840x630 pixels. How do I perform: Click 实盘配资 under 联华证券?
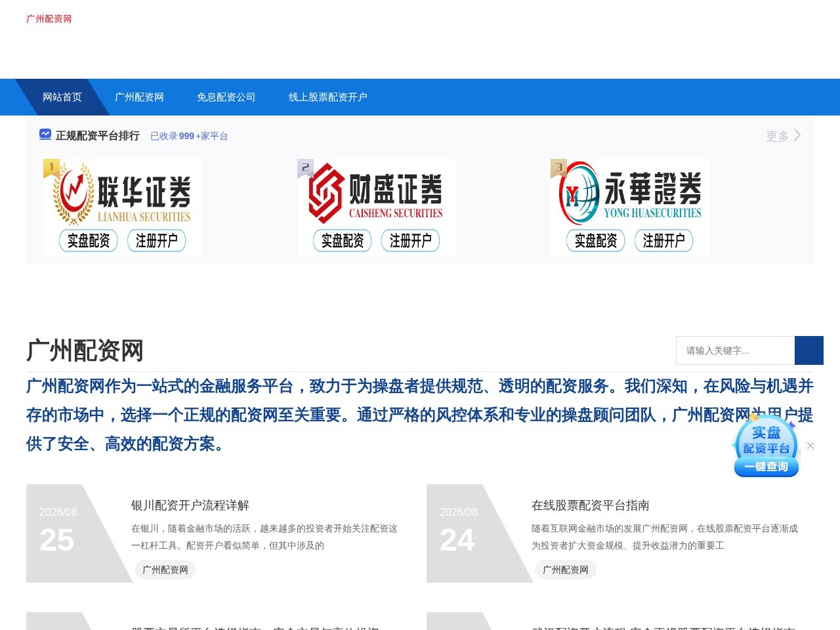[x=89, y=241]
